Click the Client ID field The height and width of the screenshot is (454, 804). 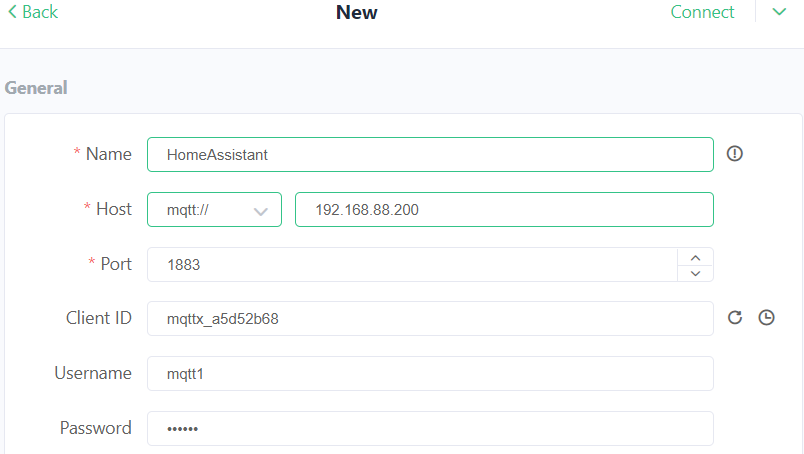pos(430,319)
